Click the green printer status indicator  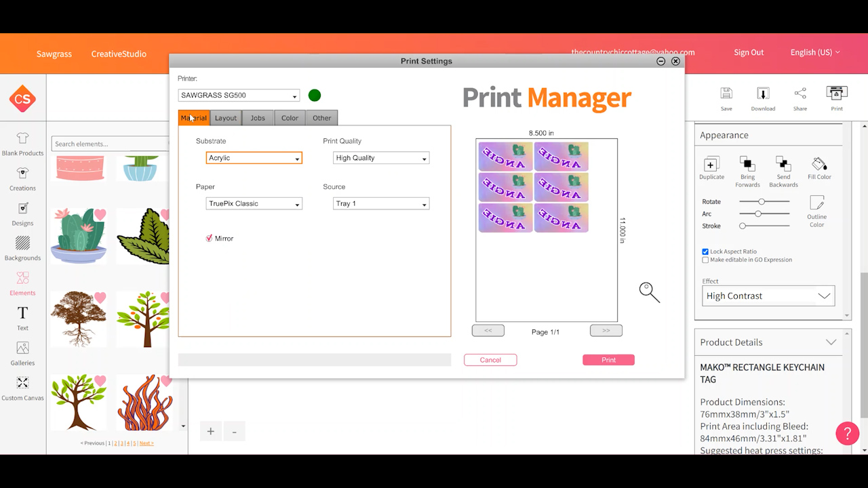point(315,96)
